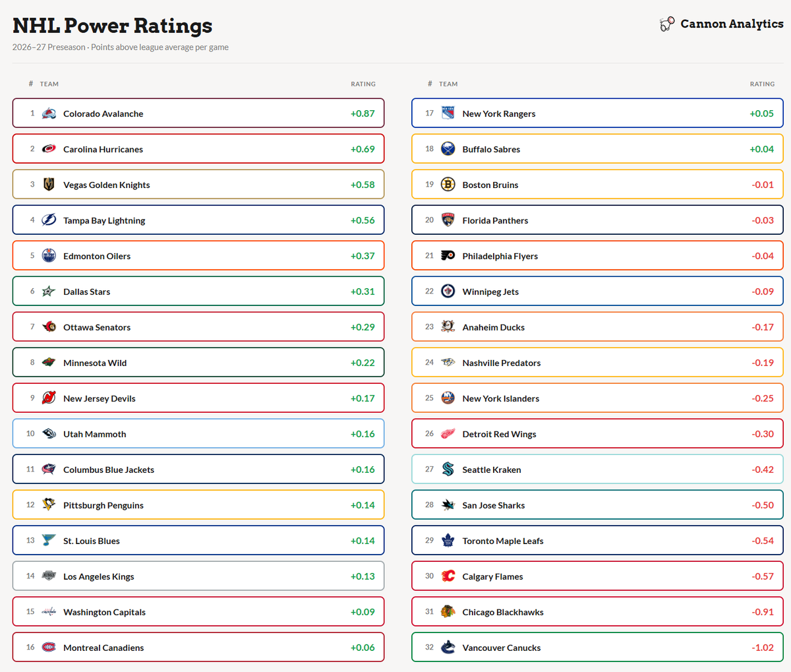Click the Columbus Blue Jackets logo

[49, 470]
